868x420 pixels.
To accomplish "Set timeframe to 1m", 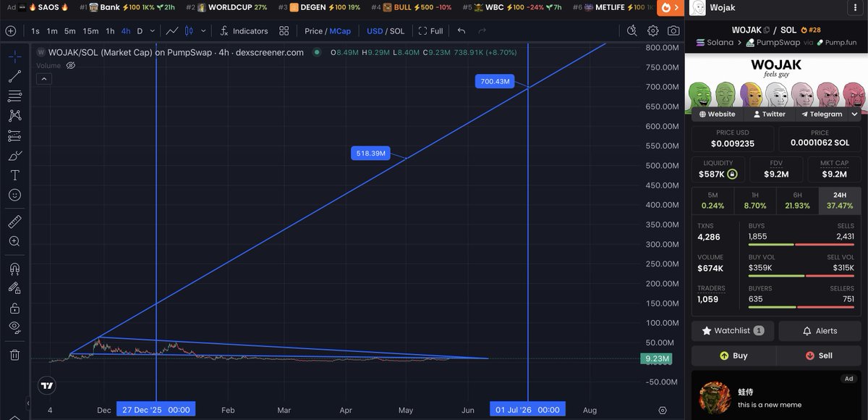I will coord(52,31).
